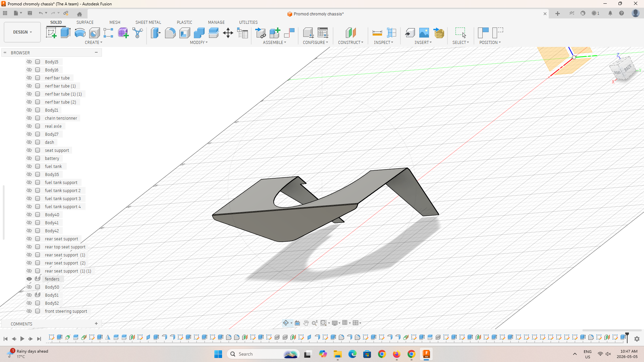Expand the COMMENTS panel
Viewport: 644px width, 362px height.
tap(96, 323)
